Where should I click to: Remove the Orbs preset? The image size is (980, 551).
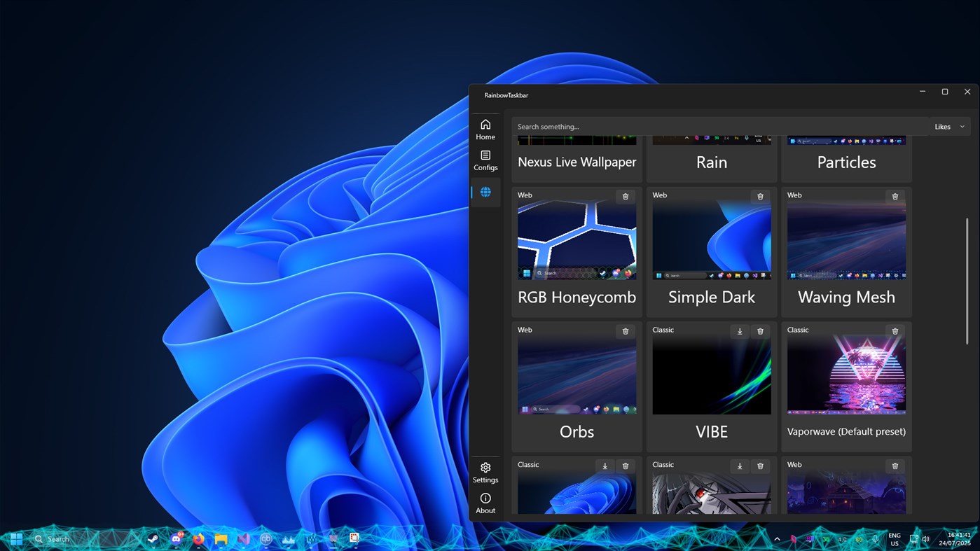click(x=626, y=330)
